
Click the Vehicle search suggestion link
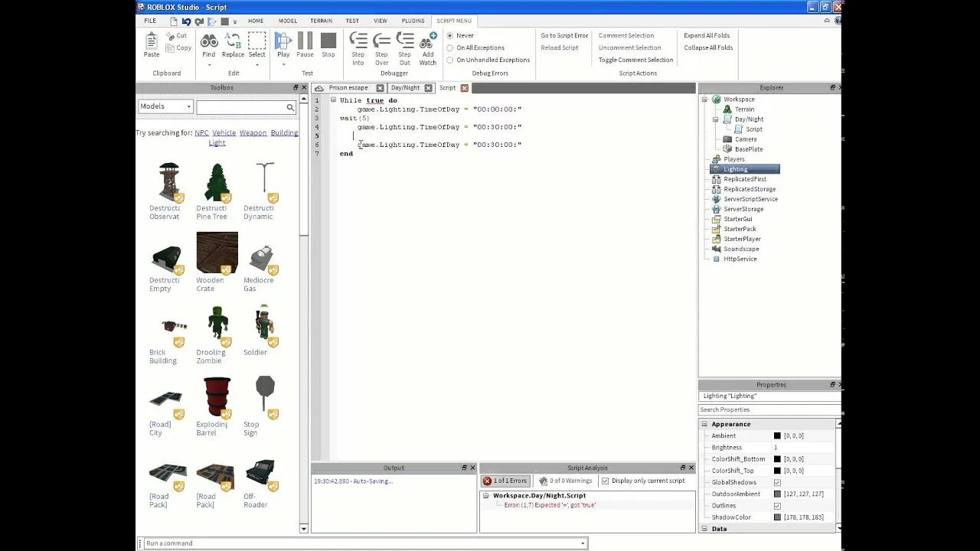coord(224,132)
